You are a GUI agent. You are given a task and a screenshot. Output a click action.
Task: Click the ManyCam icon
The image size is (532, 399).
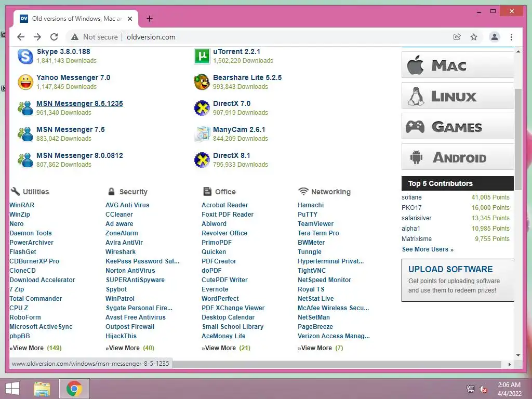point(202,134)
